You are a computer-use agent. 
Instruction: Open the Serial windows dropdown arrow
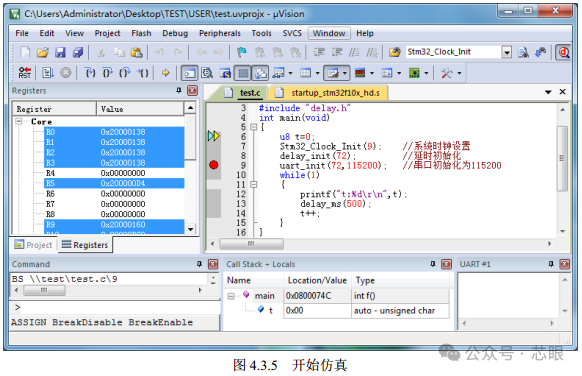[345, 73]
